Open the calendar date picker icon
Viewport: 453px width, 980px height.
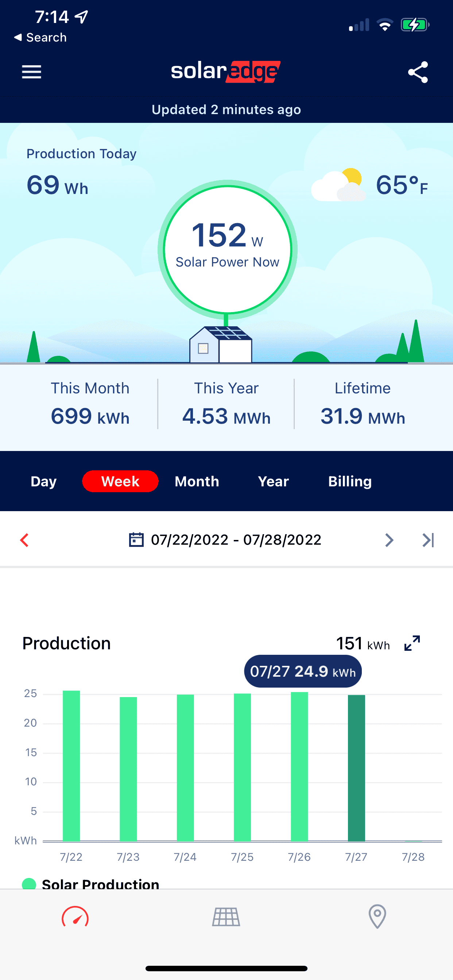(x=136, y=540)
